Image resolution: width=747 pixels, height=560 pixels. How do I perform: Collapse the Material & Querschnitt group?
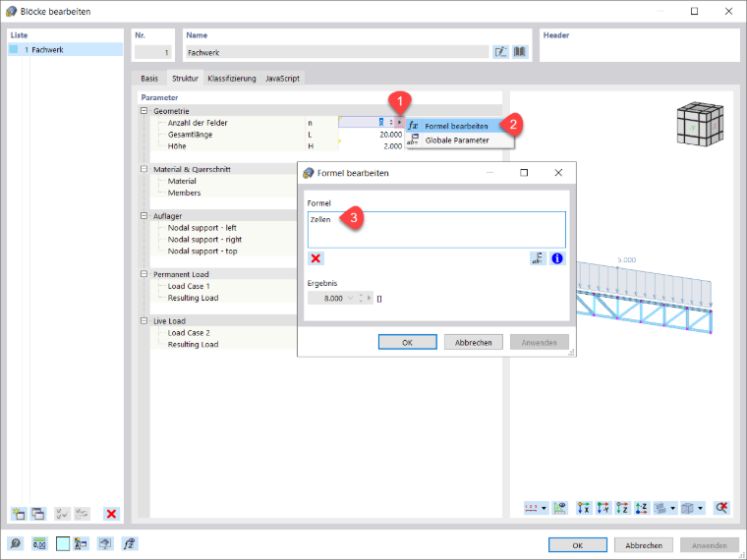pos(144,169)
